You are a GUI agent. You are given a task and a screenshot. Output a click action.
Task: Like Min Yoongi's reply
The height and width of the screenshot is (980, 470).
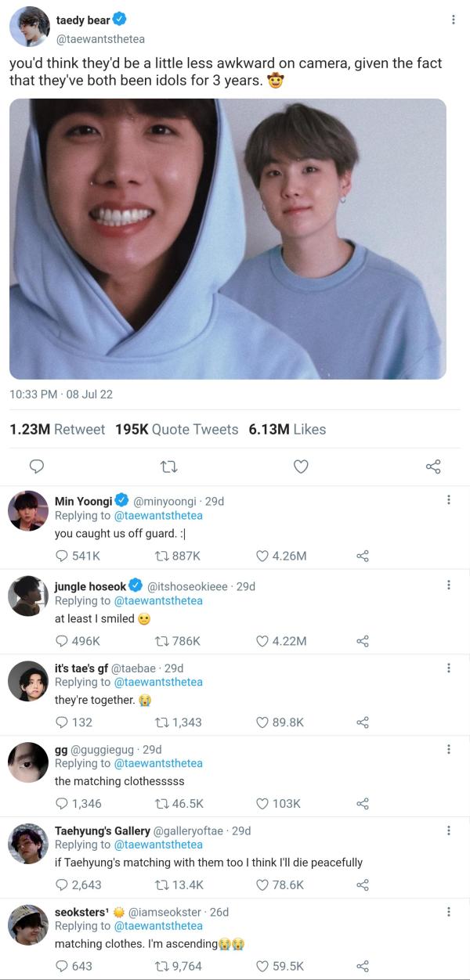pos(263,556)
